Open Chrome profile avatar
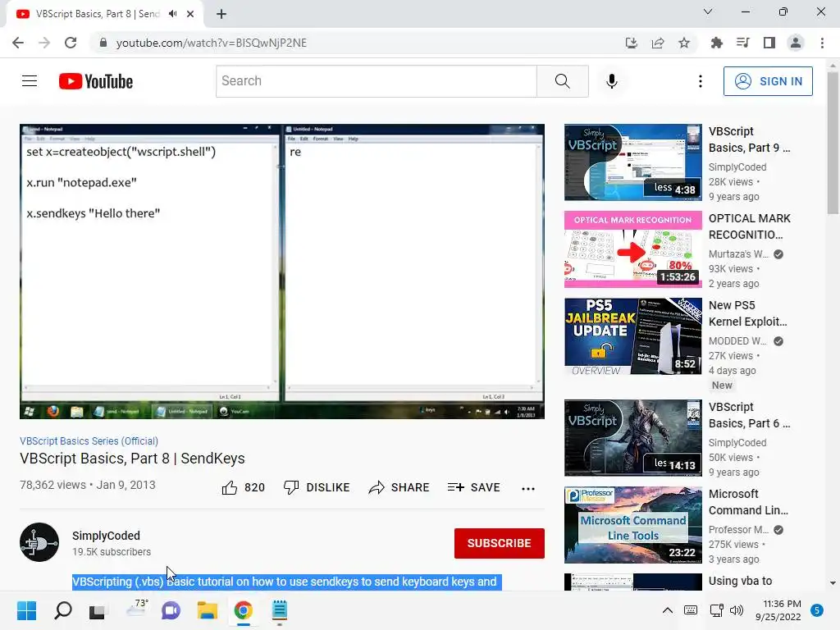840x630 pixels. [796, 43]
